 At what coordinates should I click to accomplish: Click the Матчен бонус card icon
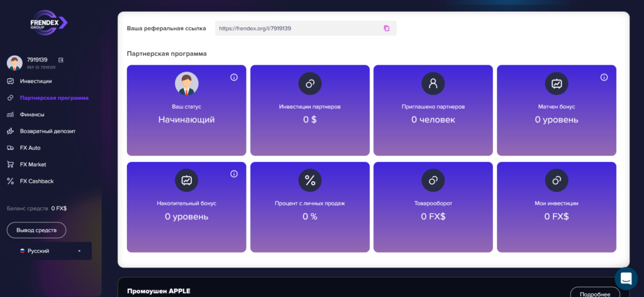557,84
